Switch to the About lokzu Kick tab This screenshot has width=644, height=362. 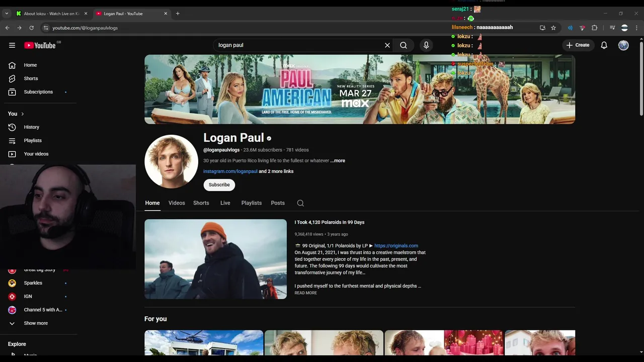[51, 14]
